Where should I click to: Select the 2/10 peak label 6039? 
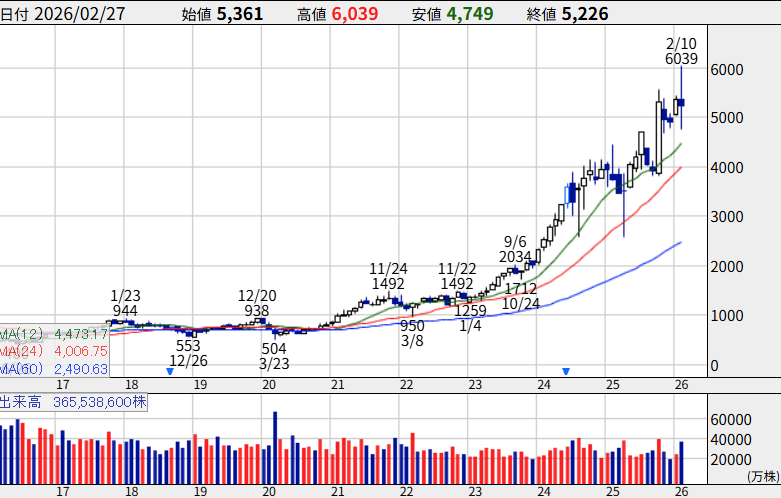pyautogui.click(x=681, y=59)
